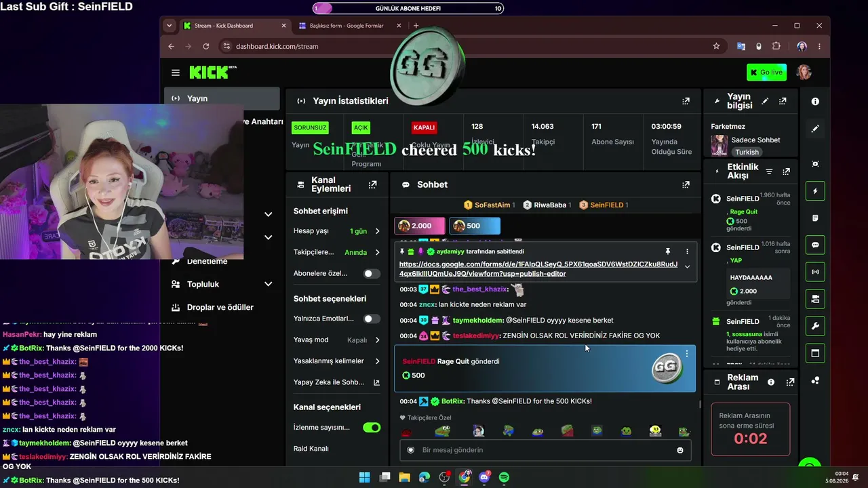This screenshot has width=868, height=488.
Task: Open Rage Quit message three-dot menu
Action: point(687,354)
